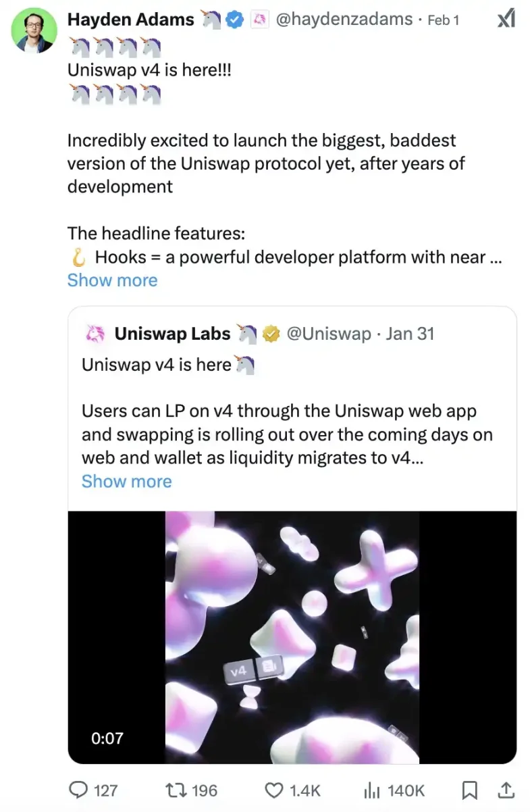Click the Uniswap Labs pink avatar
Viewport: 530px width, 812px height.
[x=93, y=334]
